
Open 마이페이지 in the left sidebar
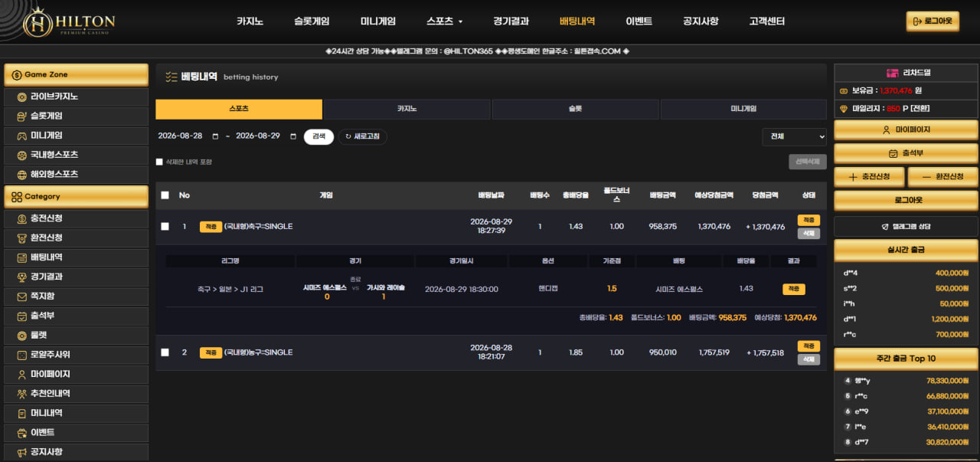76,375
